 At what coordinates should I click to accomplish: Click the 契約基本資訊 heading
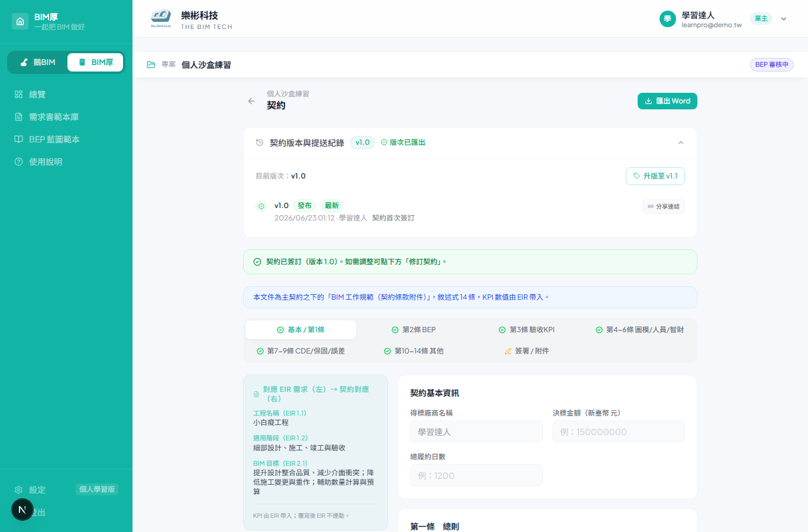coord(435,393)
